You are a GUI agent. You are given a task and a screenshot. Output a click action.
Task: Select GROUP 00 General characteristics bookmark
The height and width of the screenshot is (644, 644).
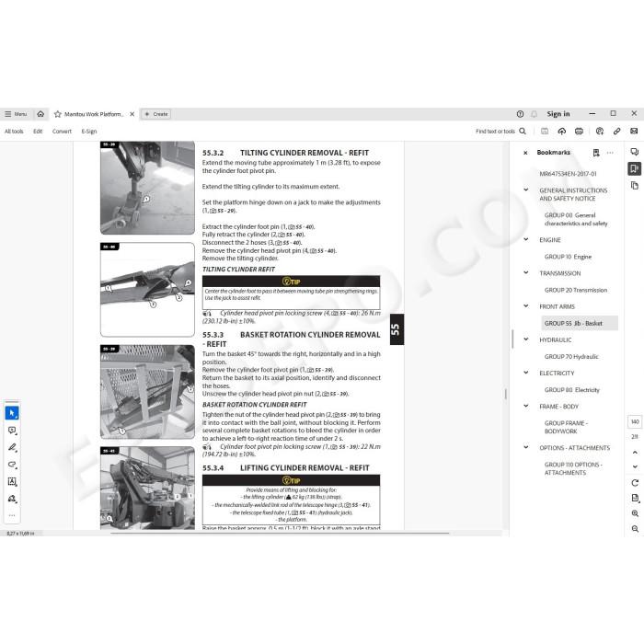coord(576,219)
